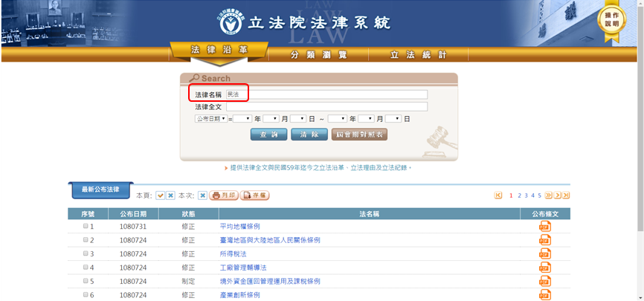Image resolution: width=644 pixels, height=301 pixels.
Task: Expand the start year dropdown
Action: coord(242,118)
